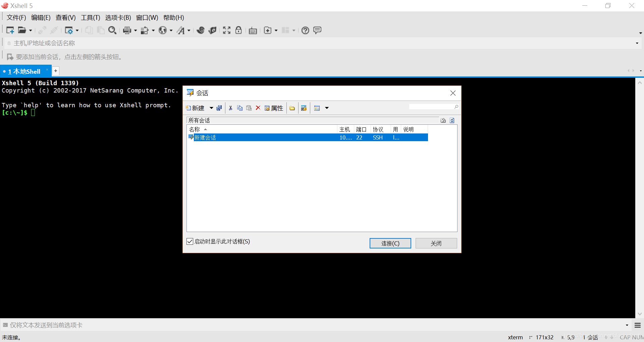Expand the view mode dropdown arrow

coord(327,108)
